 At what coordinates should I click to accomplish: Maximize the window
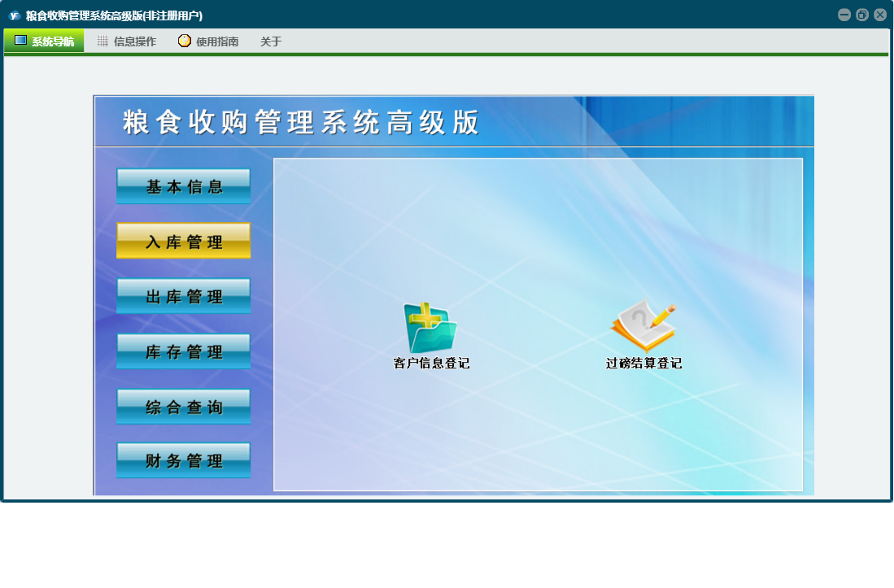click(862, 15)
